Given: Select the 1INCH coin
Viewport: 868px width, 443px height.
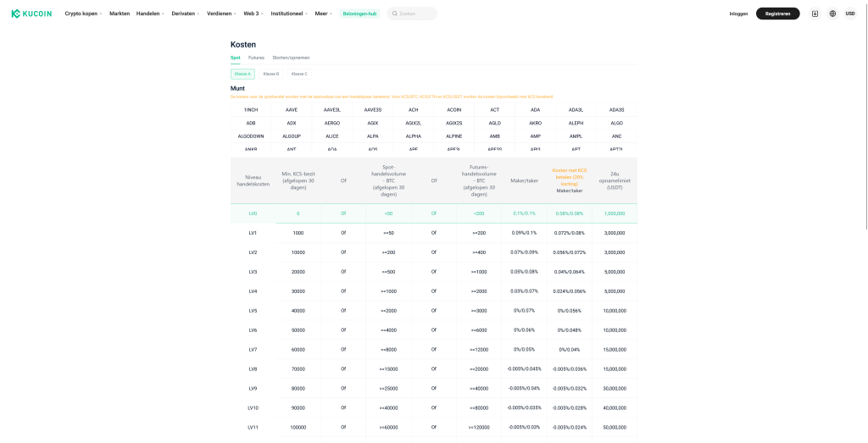Looking at the screenshot, I should 251,109.
